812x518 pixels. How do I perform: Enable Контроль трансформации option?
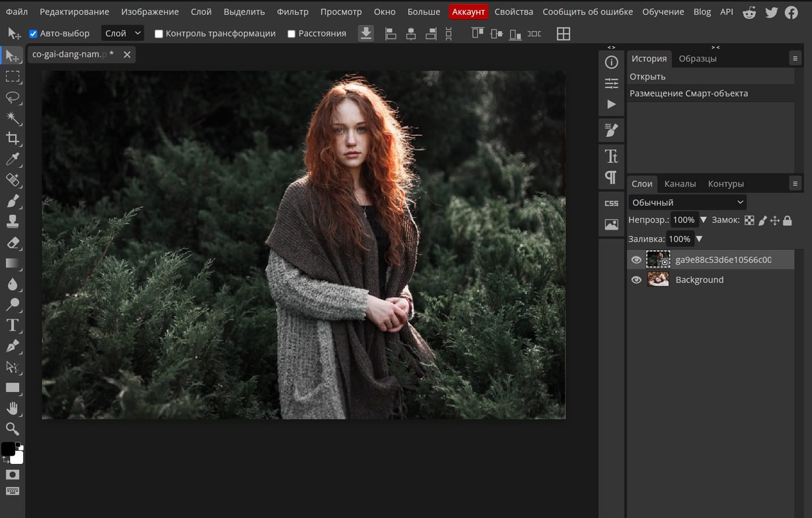click(159, 33)
